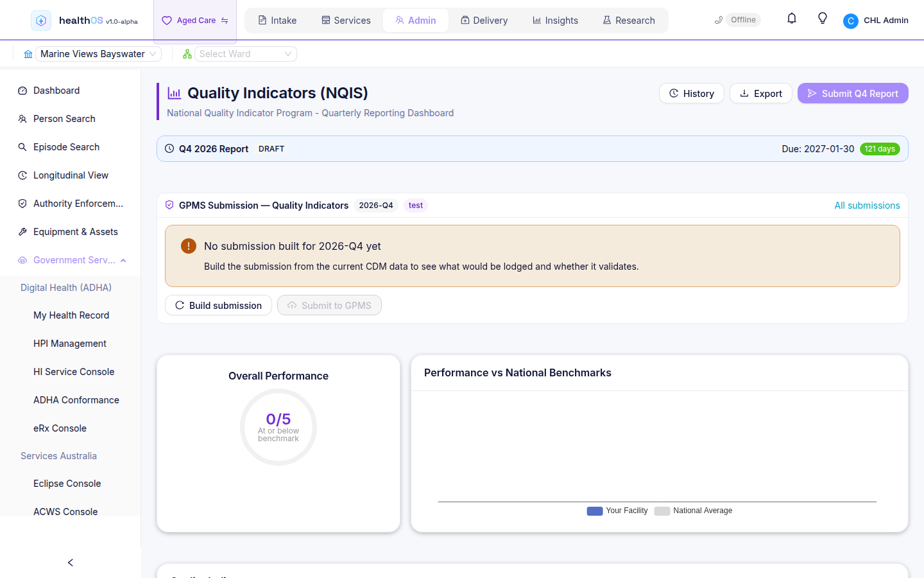
Task: Click the GPMS Submission shield icon
Action: [x=169, y=205]
